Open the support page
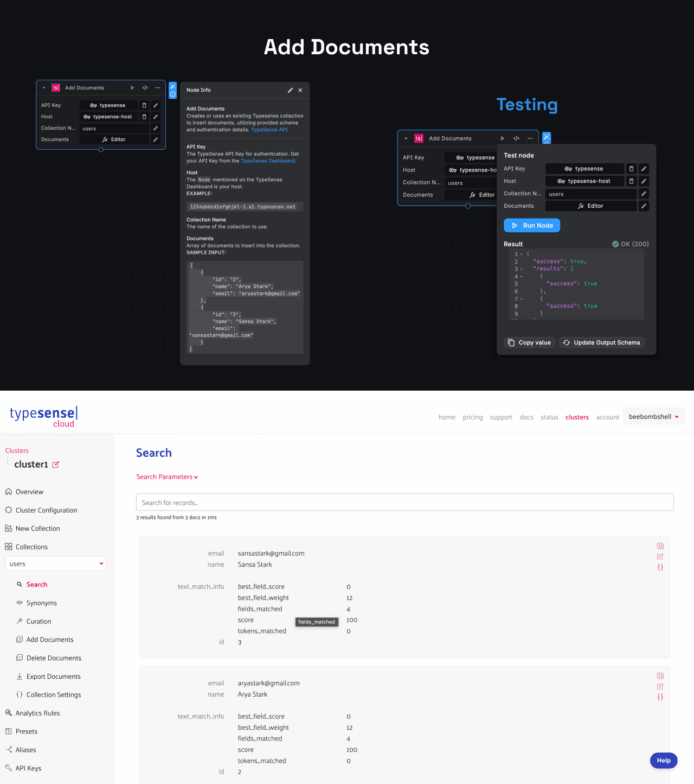The image size is (694, 784). [x=501, y=417]
